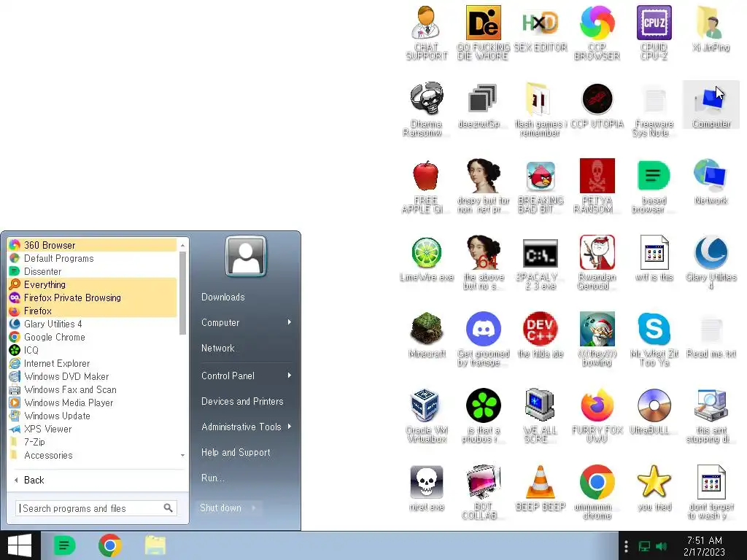747x560 pixels.
Task: Expand the Administrative Tools submenu arrow
Action: [289, 427]
